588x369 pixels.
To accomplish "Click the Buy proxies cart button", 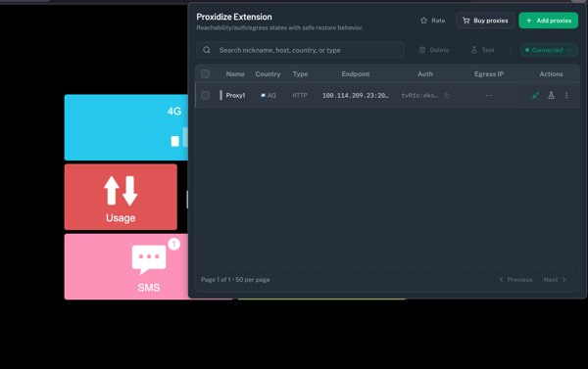I will coord(485,21).
